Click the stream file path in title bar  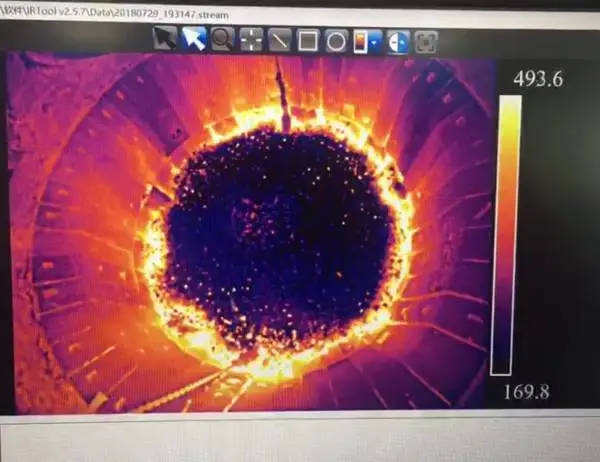[114, 13]
